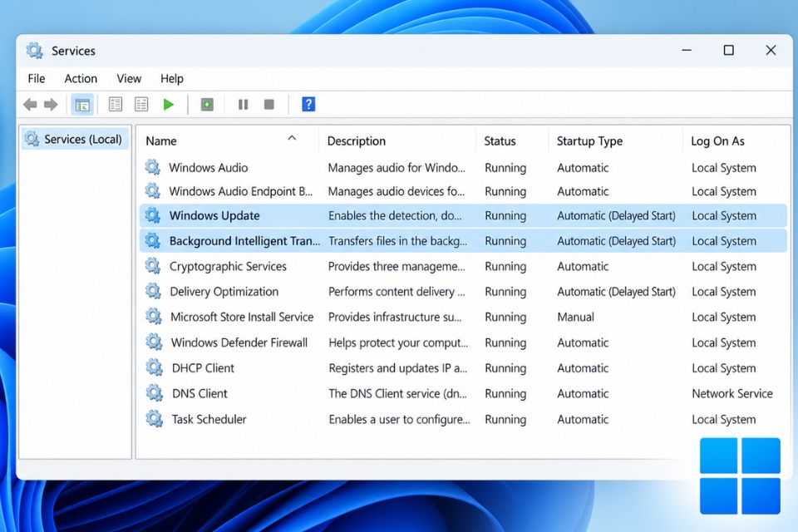Select the Cryptographic Services name
The width and height of the screenshot is (798, 532).
pyautogui.click(x=228, y=266)
